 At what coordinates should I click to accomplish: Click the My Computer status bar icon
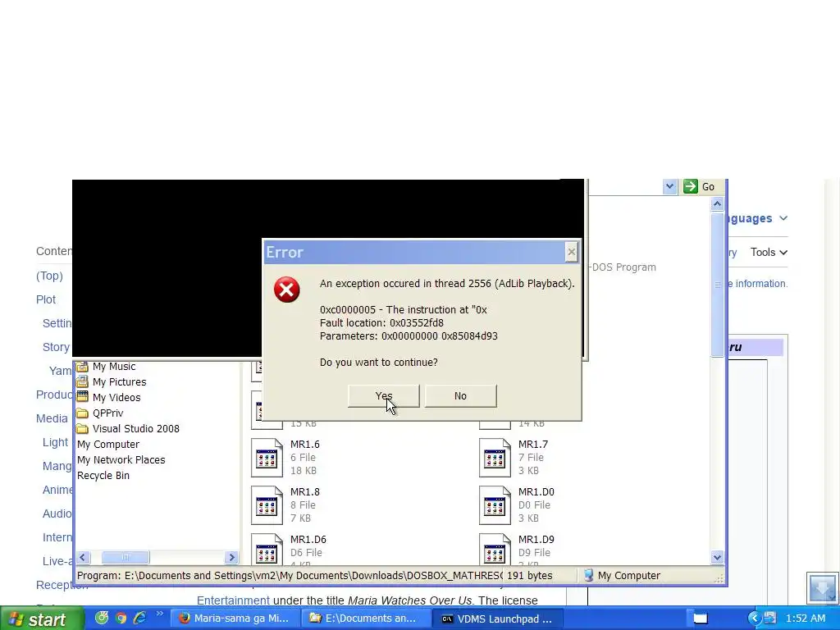point(589,575)
